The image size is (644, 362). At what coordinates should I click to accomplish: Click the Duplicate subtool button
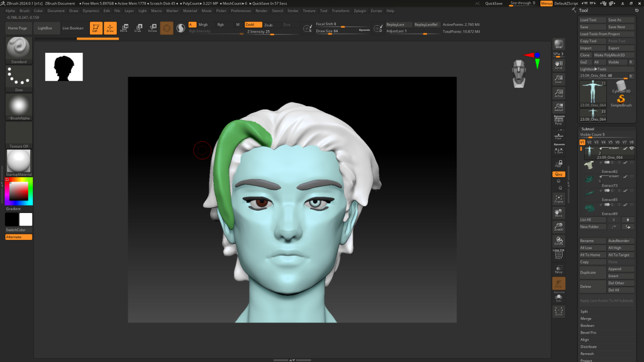(592, 272)
